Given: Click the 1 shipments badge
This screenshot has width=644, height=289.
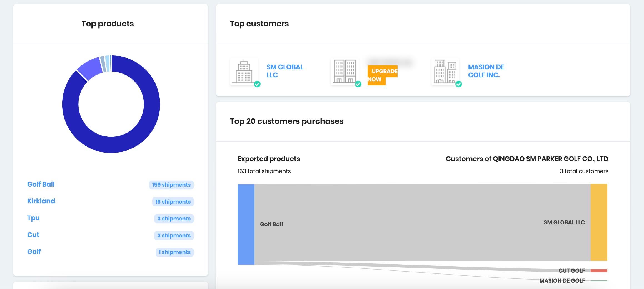Looking at the screenshot, I should point(174,252).
